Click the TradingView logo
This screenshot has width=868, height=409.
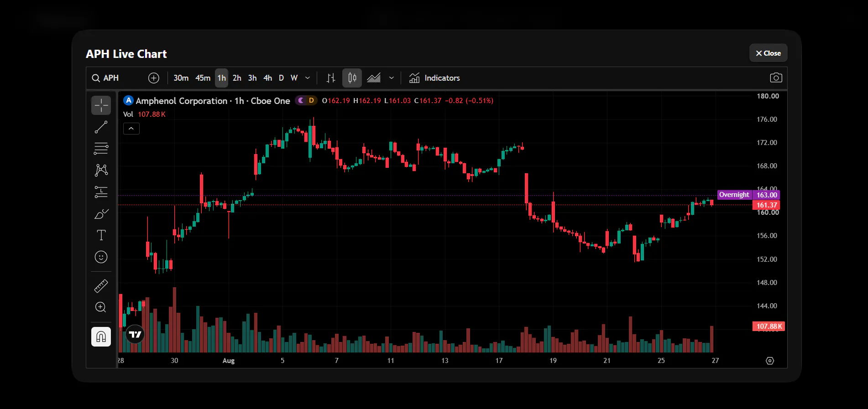pyautogui.click(x=135, y=335)
